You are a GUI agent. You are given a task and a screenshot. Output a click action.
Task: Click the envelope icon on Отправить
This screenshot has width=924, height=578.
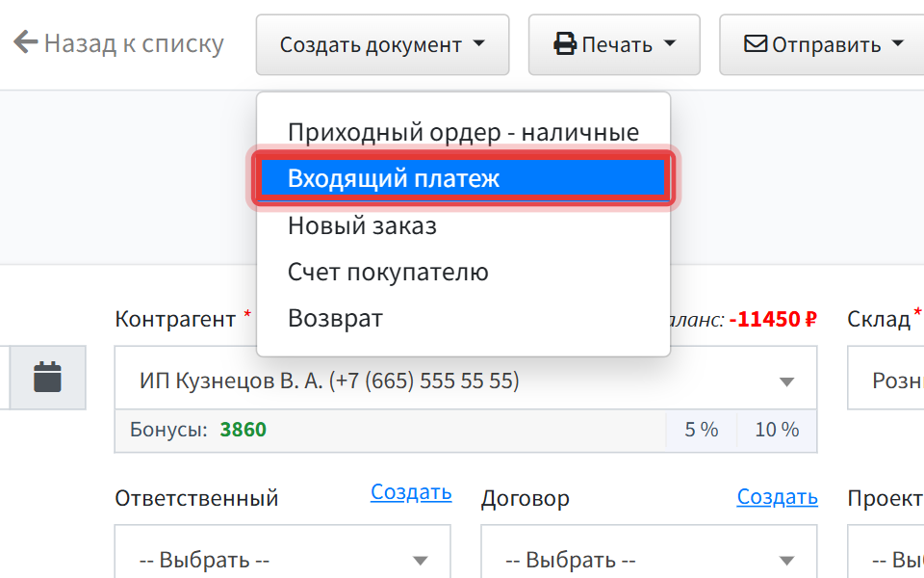(x=756, y=44)
